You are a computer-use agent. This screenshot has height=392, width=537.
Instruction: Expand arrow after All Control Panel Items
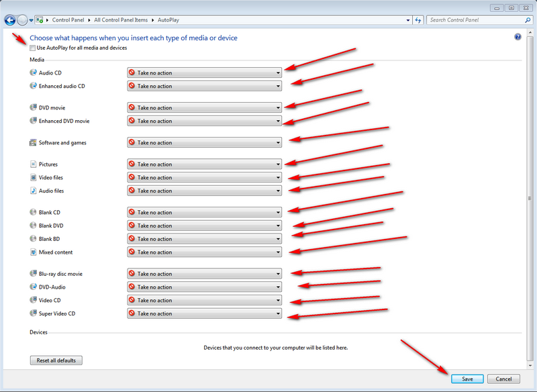coord(153,20)
